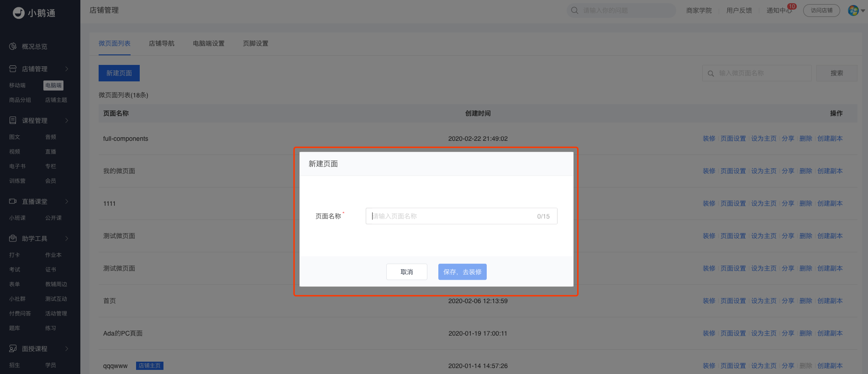Click the 直播课堂 camera icon
Viewport: 868px width, 374px height.
tap(13, 201)
